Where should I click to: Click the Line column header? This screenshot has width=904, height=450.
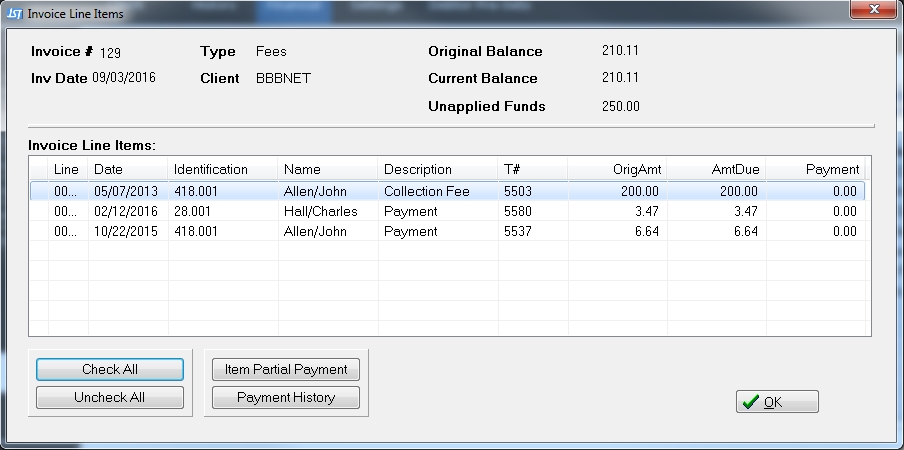click(x=67, y=169)
